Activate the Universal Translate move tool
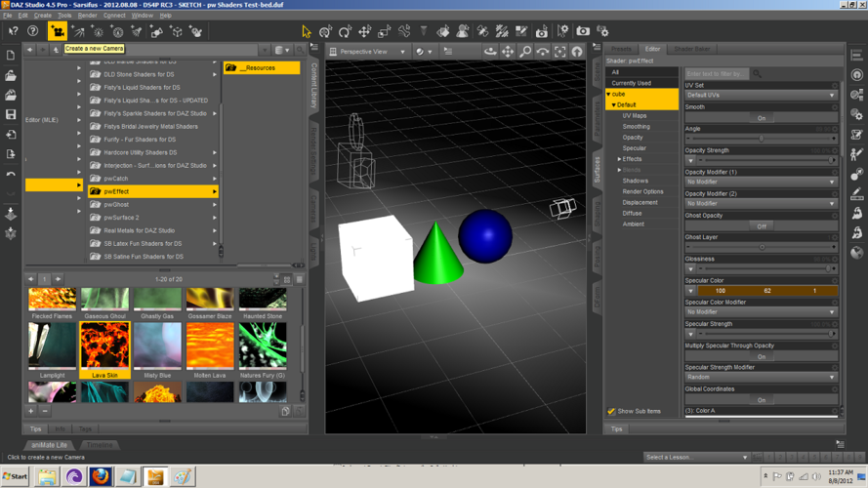This screenshot has width=868, height=488. click(364, 31)
